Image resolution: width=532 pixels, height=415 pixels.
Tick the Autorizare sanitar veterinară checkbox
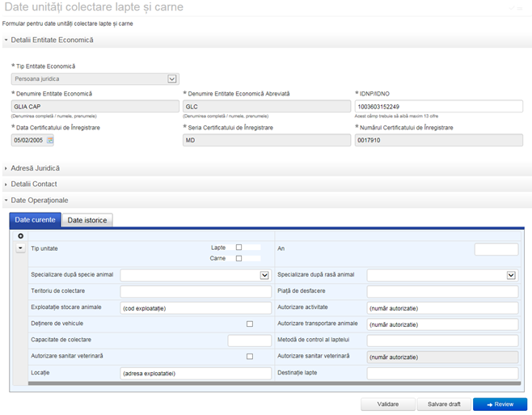click(x=250, y=357)
